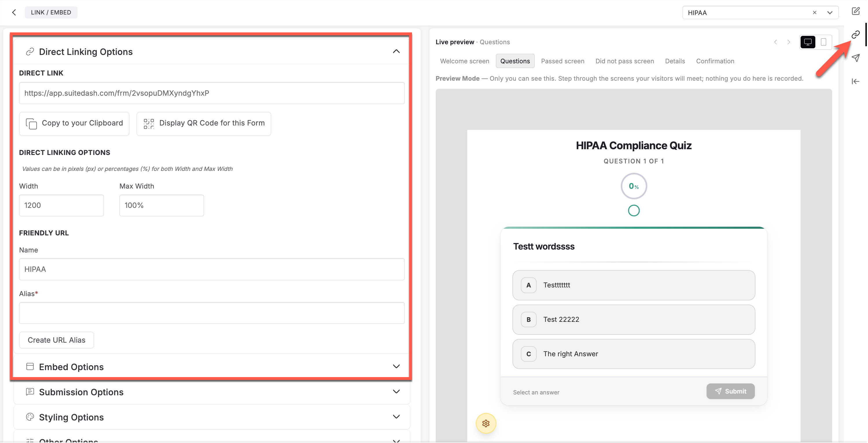Click the Embed Options heading text
This screenshot has width=868, height=443.
pyautogui.click(x=71, y=367)
